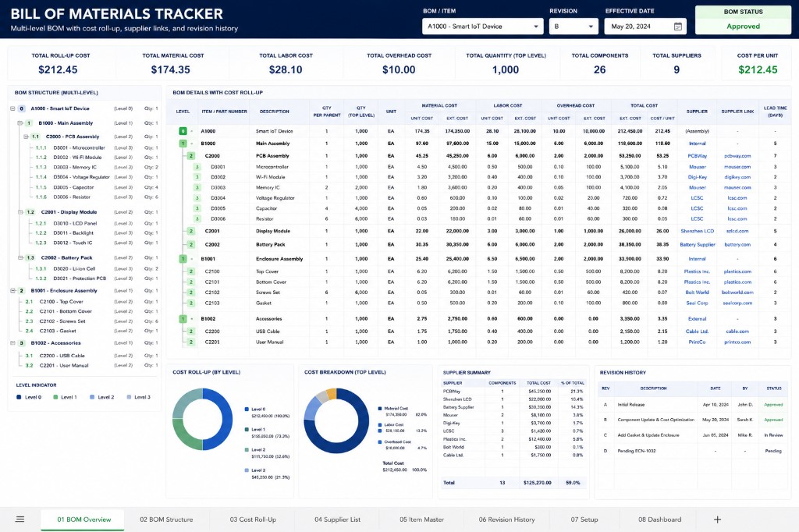
Task: Click PCBWay row in Supplier Summary
Action: click(513, 392)
